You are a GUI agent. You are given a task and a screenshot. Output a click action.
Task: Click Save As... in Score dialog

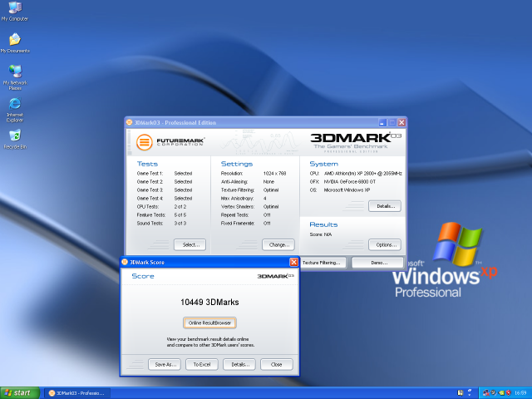(x=165, y=364)
